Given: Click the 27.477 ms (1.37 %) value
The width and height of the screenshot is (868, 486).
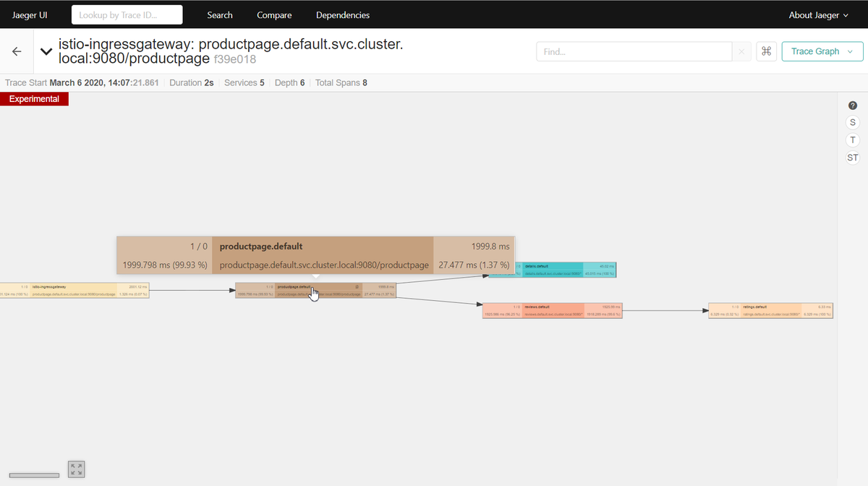Looking at the screenshot, I should point(474,265).
